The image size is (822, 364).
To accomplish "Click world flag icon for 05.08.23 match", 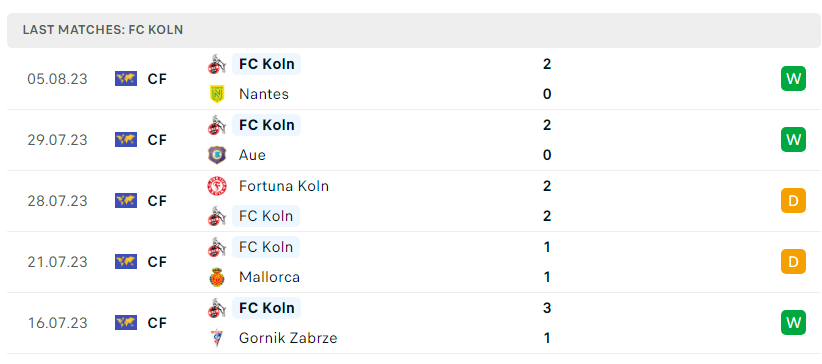I will point(126,79).
